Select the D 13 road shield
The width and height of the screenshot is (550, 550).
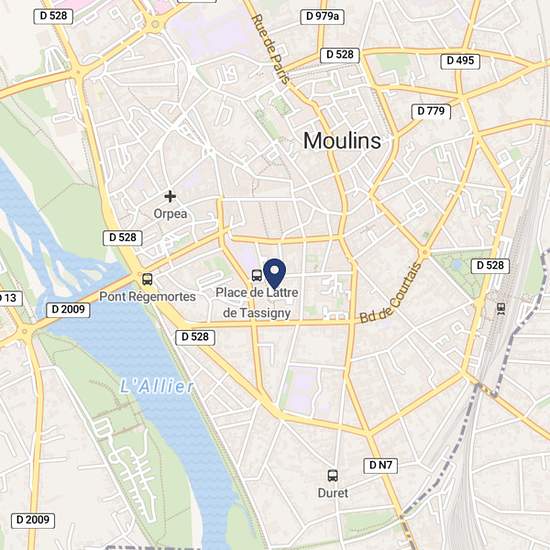pos(9,299)
